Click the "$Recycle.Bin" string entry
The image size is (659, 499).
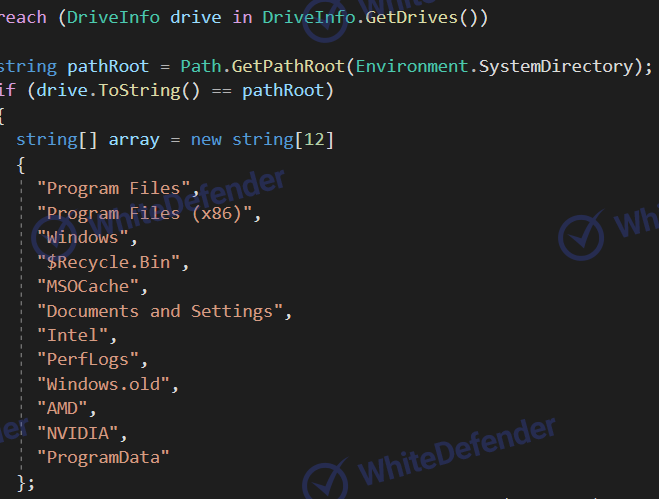(x=108, y=262)
